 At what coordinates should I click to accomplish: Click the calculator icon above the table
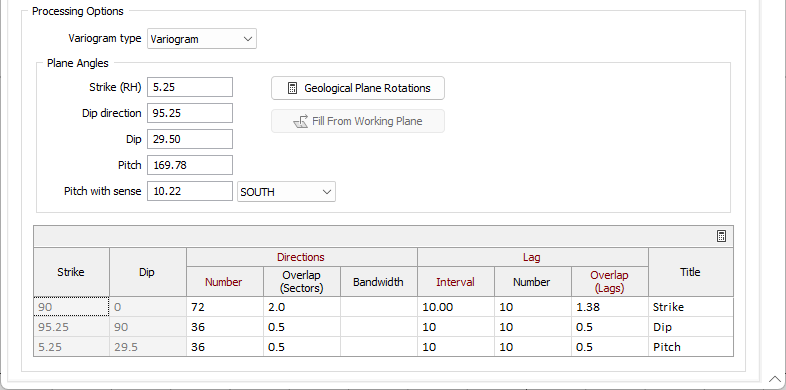(x=721, y=236)
